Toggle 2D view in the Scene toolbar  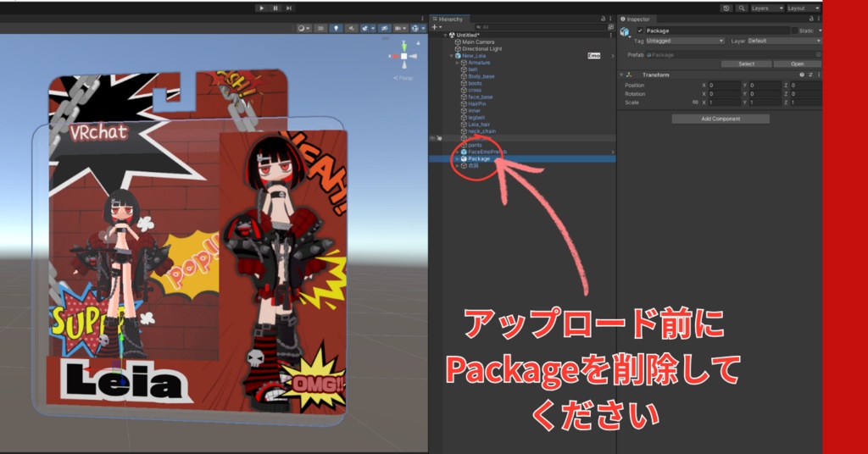click(x=320, y=28)
